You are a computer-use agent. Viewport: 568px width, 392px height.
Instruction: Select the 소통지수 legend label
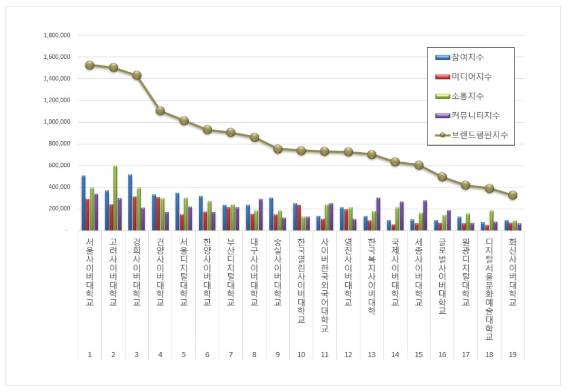point(468,96)
